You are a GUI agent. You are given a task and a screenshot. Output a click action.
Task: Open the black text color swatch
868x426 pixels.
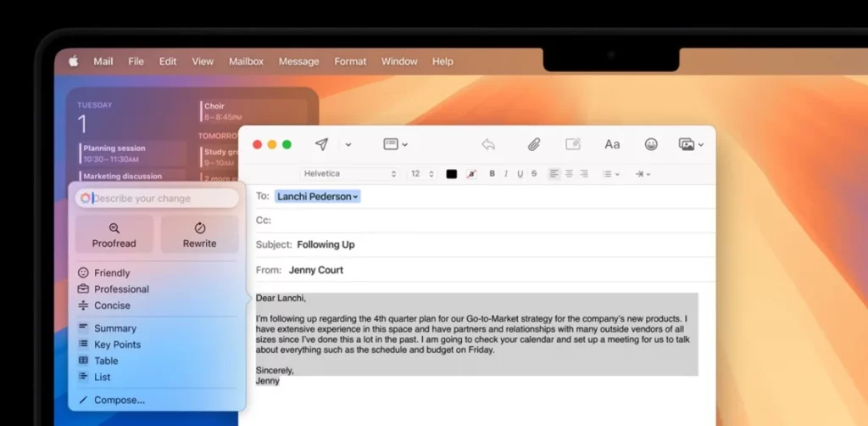tap(452, 174)
